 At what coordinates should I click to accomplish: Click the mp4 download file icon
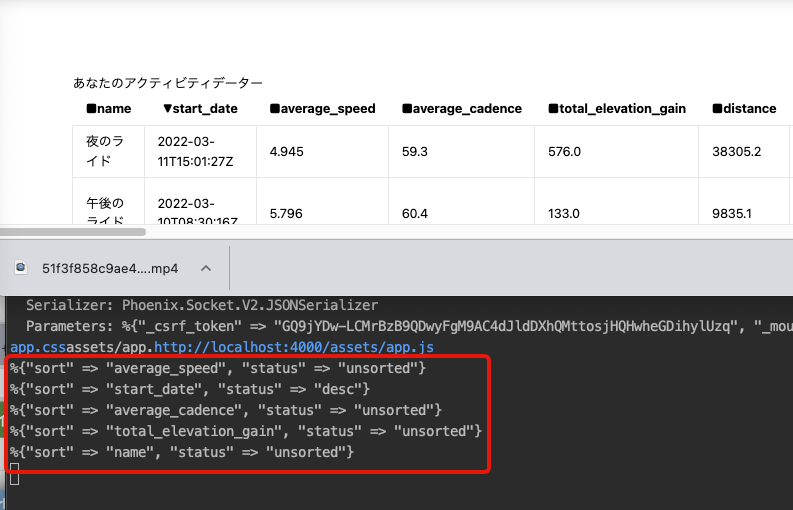click(21, 267)
